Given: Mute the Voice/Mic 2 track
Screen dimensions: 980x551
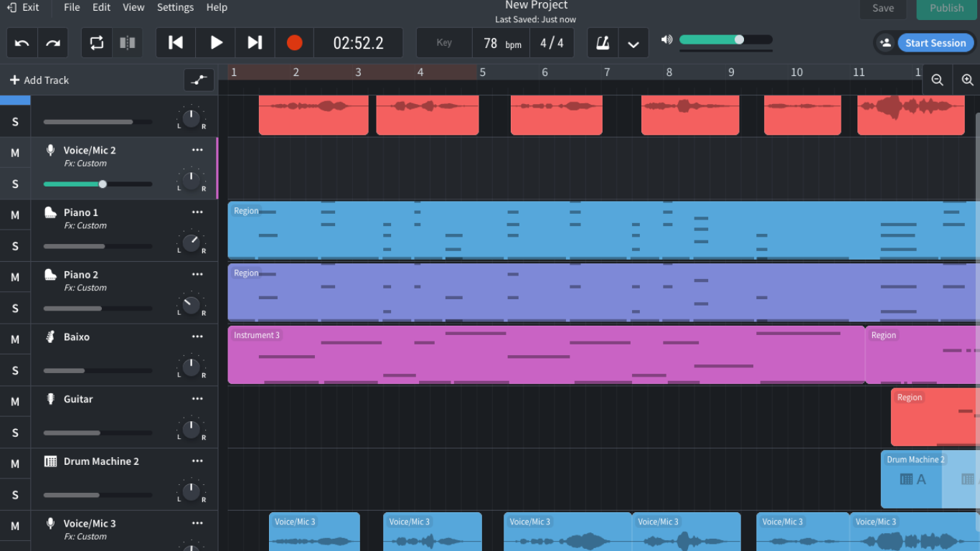Looking at the screenshot, I should click(15, 153).
